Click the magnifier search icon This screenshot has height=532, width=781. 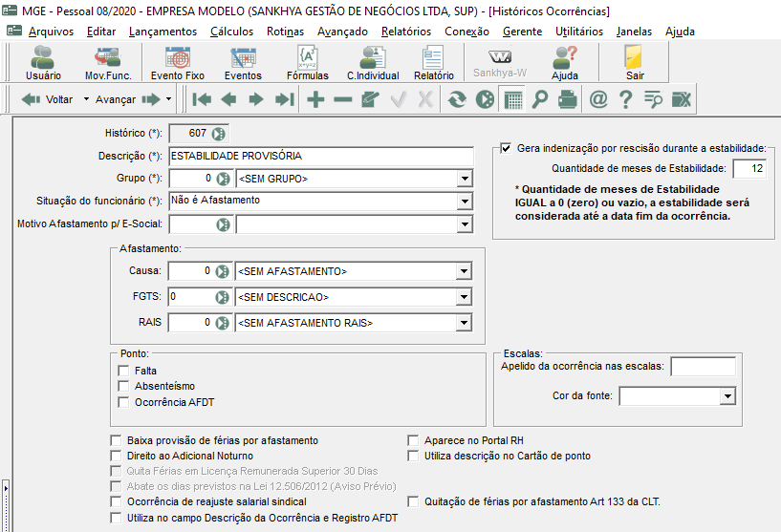coord(540,99)
